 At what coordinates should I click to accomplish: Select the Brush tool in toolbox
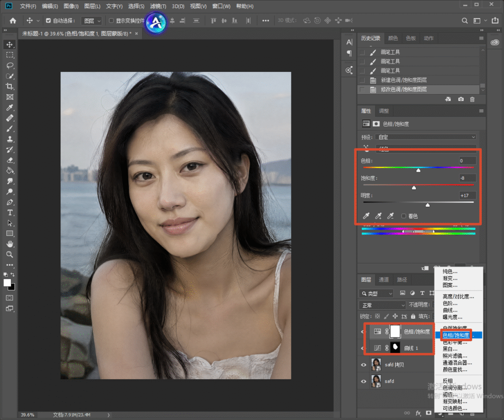pos(10,129)
